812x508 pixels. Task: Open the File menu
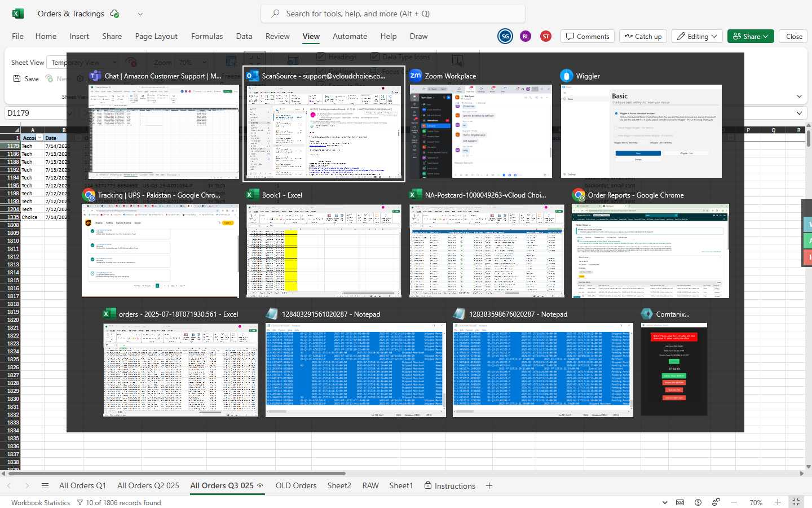point(18,36)
